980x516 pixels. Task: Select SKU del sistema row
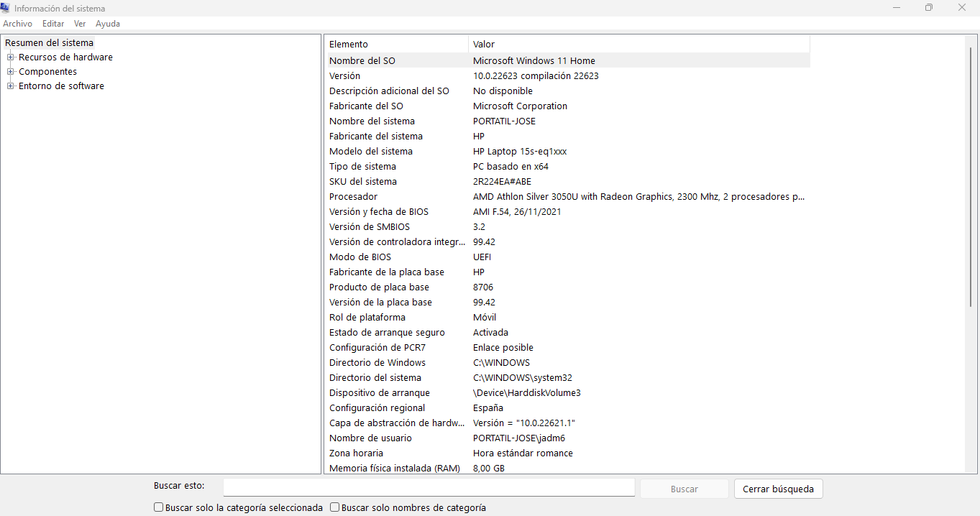tap(567, 182)
